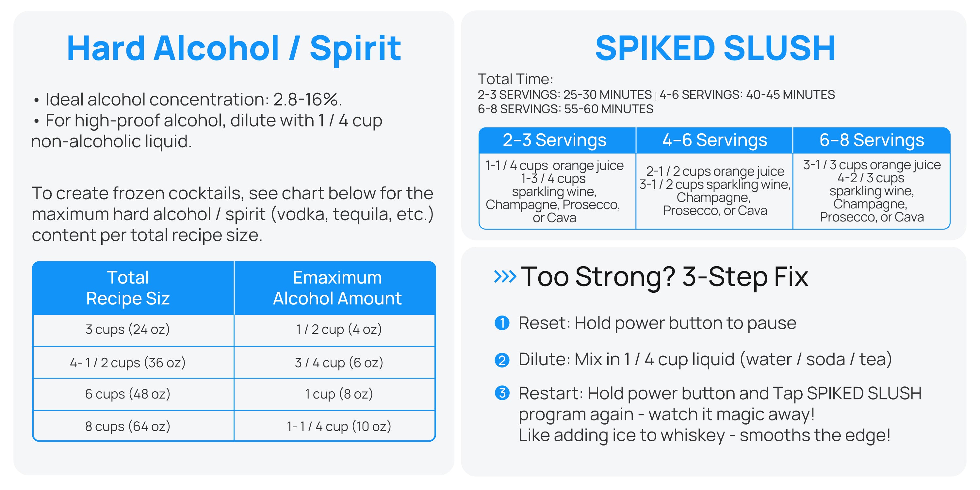Click the "Total Recipe Siz" table header
This screenshot has height=490, width=980.
(128, 287)
